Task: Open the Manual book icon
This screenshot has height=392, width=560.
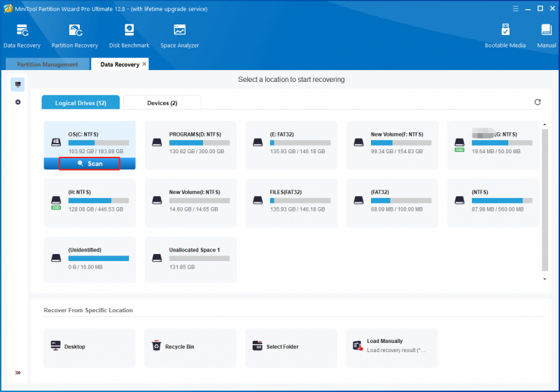Action: tap(547, 36)
